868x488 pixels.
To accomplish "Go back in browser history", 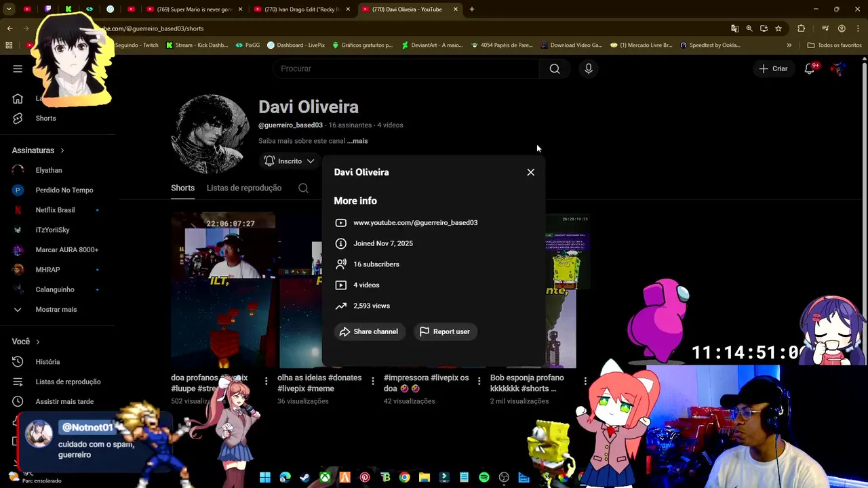I will pos(9,28).
